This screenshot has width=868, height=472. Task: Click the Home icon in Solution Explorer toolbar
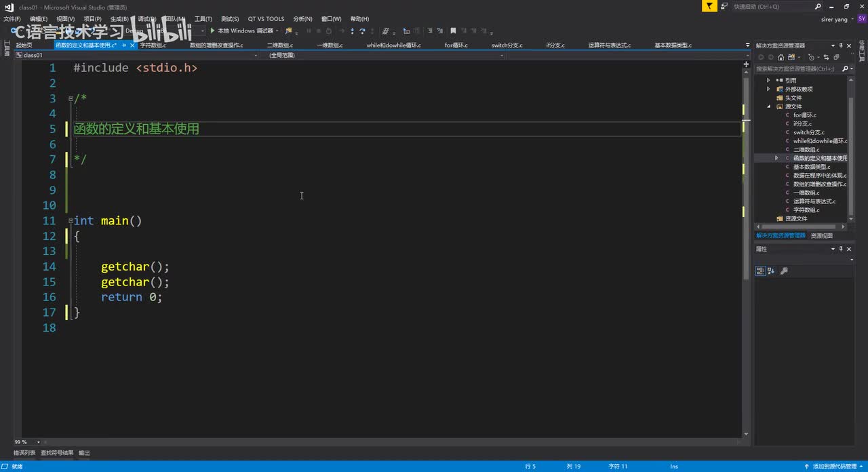tap(781, 57)
